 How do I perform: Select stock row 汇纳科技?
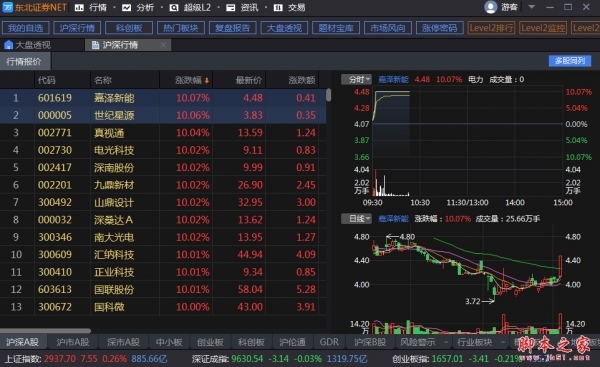(x=163, y=254)
